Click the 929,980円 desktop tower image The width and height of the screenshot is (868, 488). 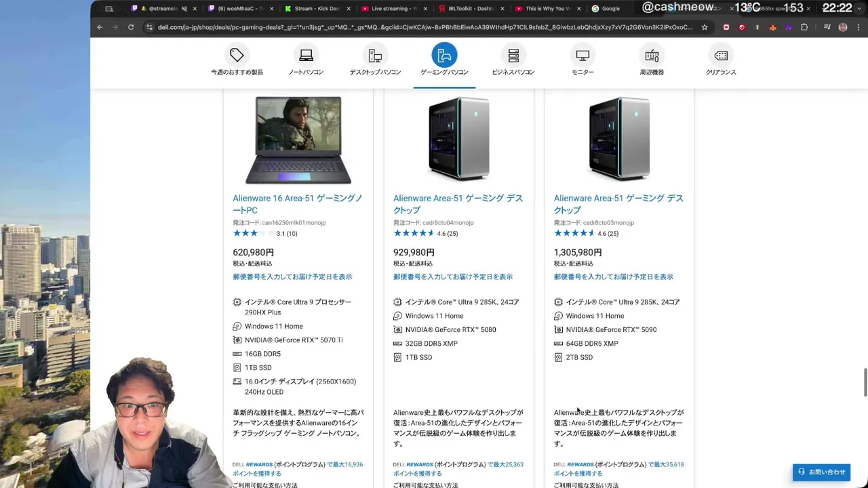coord(458,139)
